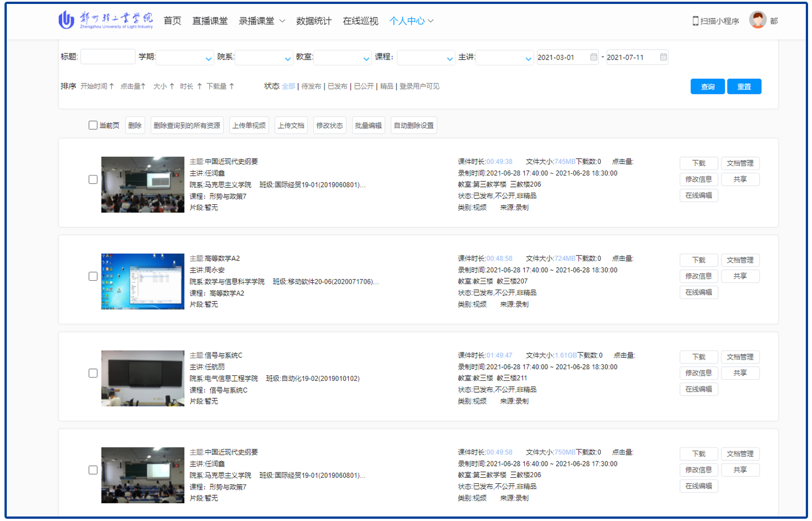Sort by 点击量 arrow
The height and width of the screenshot is (521, 812).
click(x=143, y=86)
